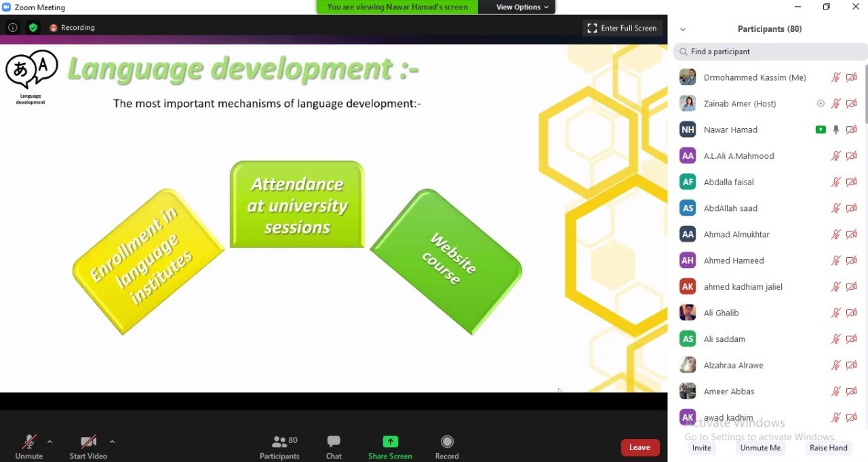Click Enter Full Screen
The height and width of the screenshot is (462, 868).
coord(622,28)
